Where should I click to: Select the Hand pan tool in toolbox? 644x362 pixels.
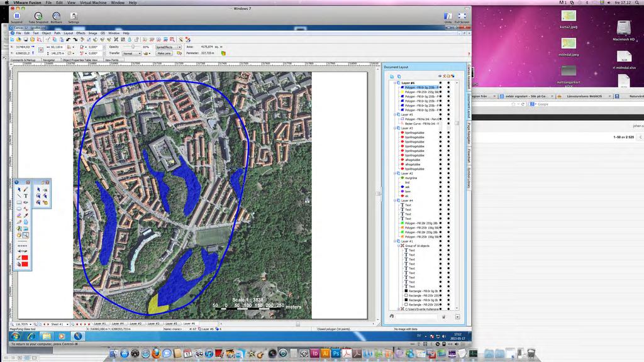[x=19, y=235]
